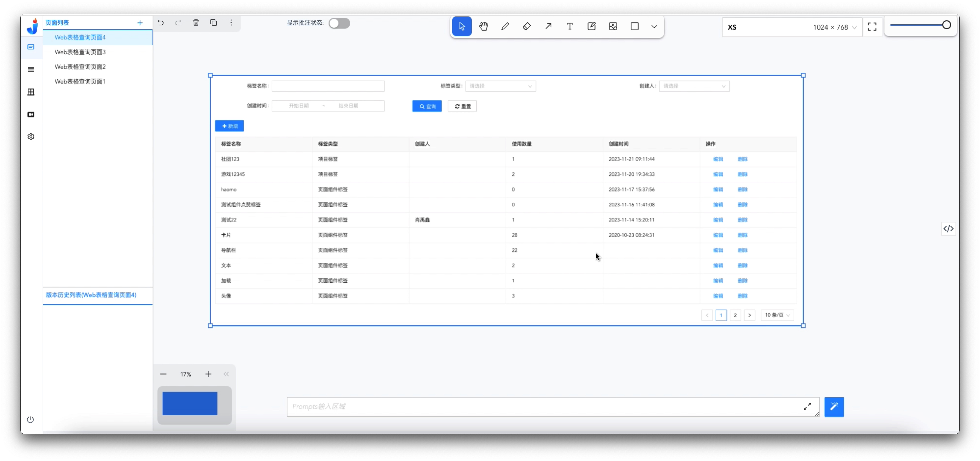Screen dimensions: 980x461
Task: Pick the eraser tool
Action: pyautogui.click(x=527, y=26)
